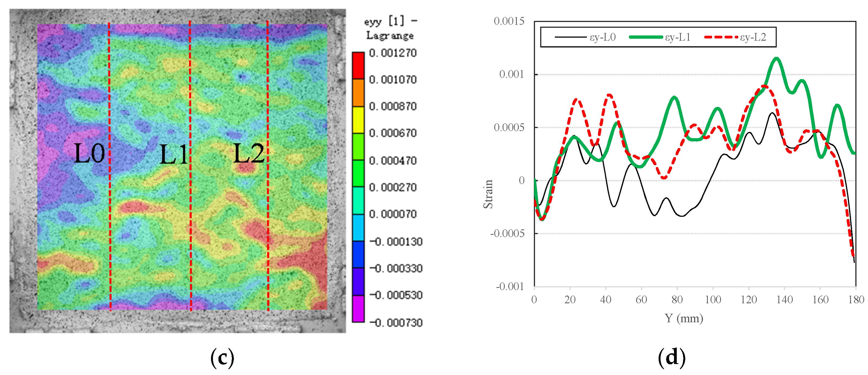Viewport: 868px width, 375px height.
Task: Click the yellow band of the strain color bar
Action: click(x=358, y=120)
